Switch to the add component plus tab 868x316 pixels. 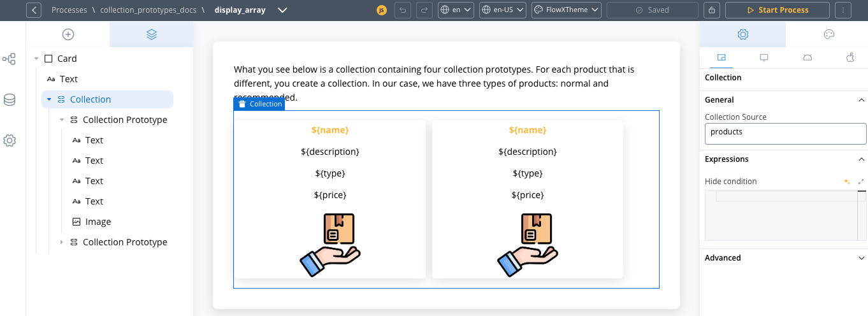pos(68,34)
